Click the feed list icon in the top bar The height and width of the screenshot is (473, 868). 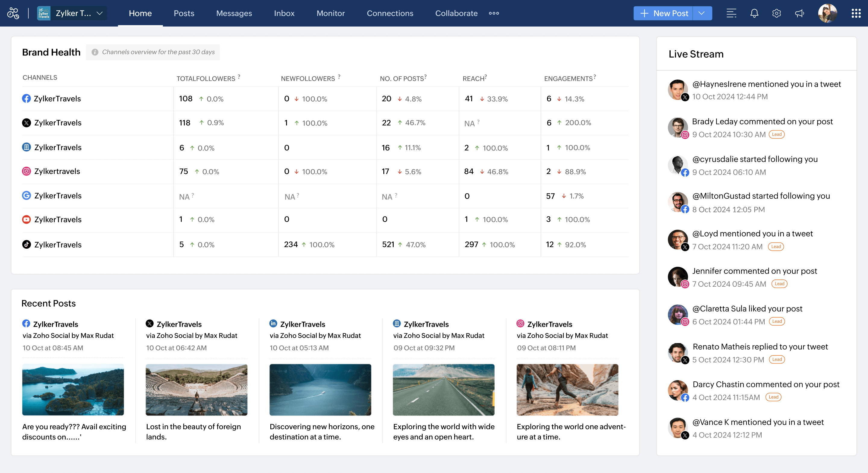coord(731,13)
